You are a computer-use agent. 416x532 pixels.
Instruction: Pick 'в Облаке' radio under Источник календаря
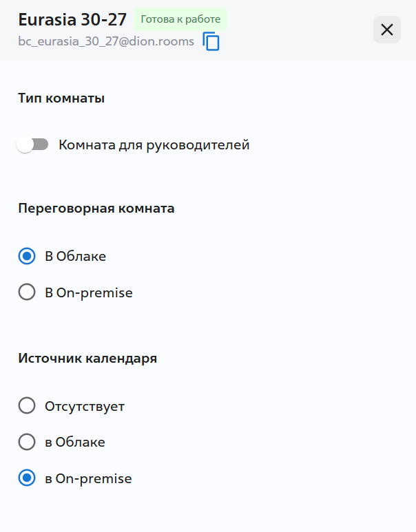click(x=27, y=442)
